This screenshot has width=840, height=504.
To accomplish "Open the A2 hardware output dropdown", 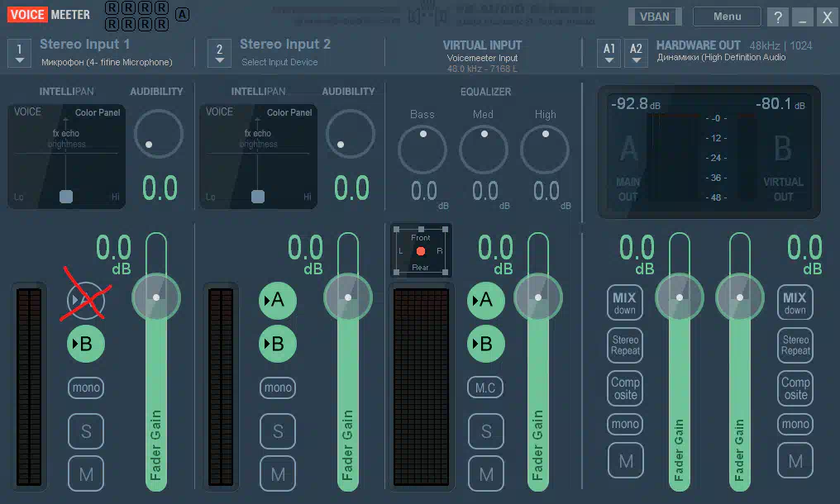I will click(636, 53).
